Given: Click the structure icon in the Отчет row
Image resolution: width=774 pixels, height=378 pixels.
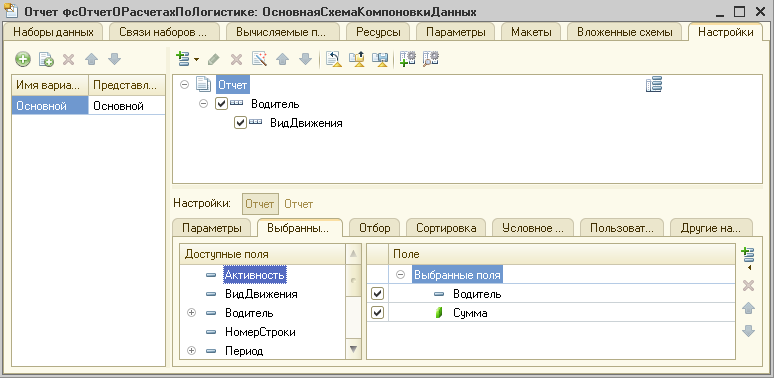Looking at the screenshot, I should pyautogui.click(x=654, y=85).
